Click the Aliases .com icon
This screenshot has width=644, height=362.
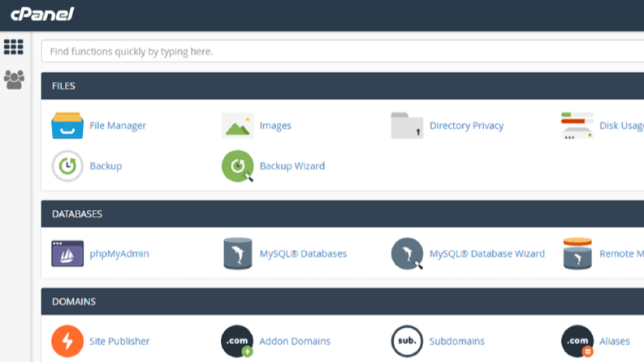click(x=577, y=341)
